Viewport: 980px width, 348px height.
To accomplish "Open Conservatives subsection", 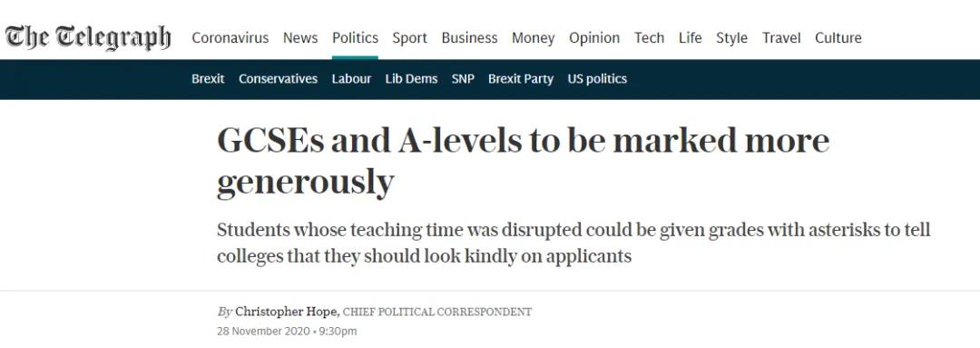I will pos(279,79).
